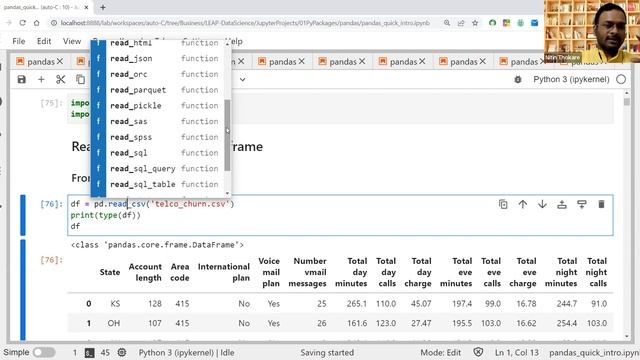Open a new browser tab
Image resolution: width=640 pixels, height=360 pixels.
click(103, 7)
